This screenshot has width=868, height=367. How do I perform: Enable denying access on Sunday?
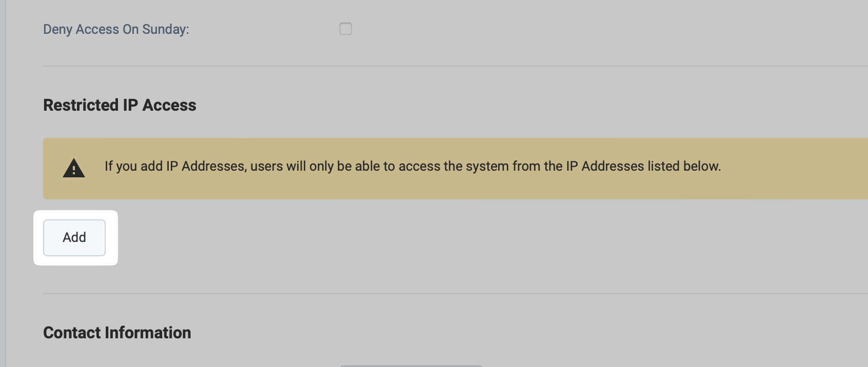(x=346, y=29)
